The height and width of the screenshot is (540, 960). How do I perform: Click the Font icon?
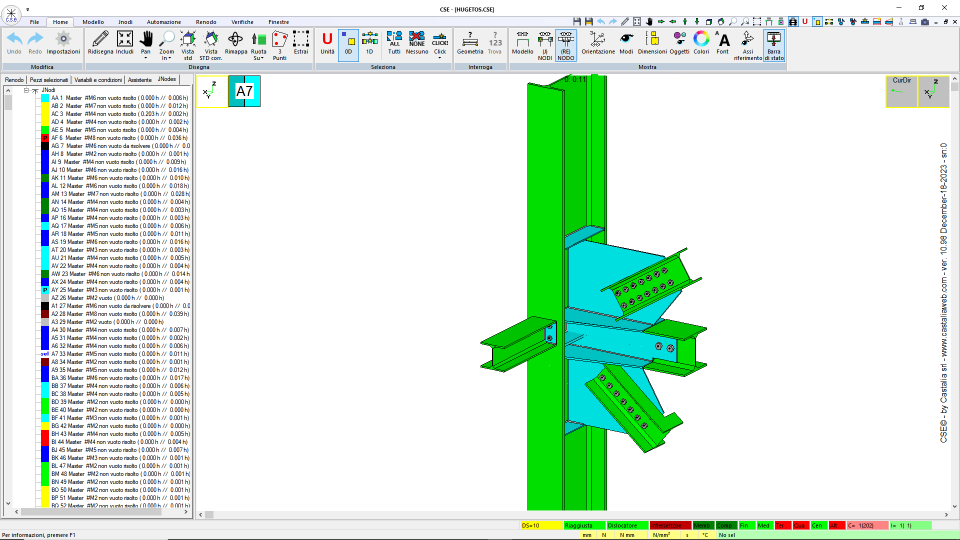point(722,40)
